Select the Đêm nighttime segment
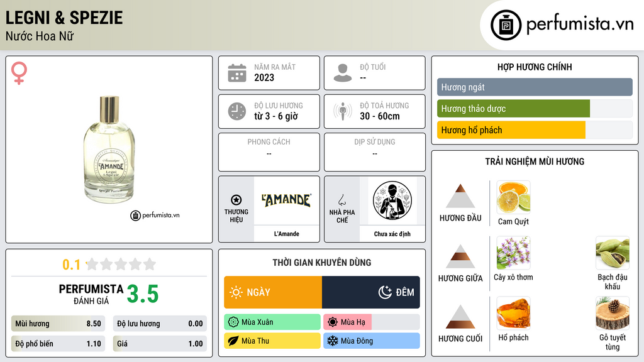The image size is (644, 362). pos(371,292)
